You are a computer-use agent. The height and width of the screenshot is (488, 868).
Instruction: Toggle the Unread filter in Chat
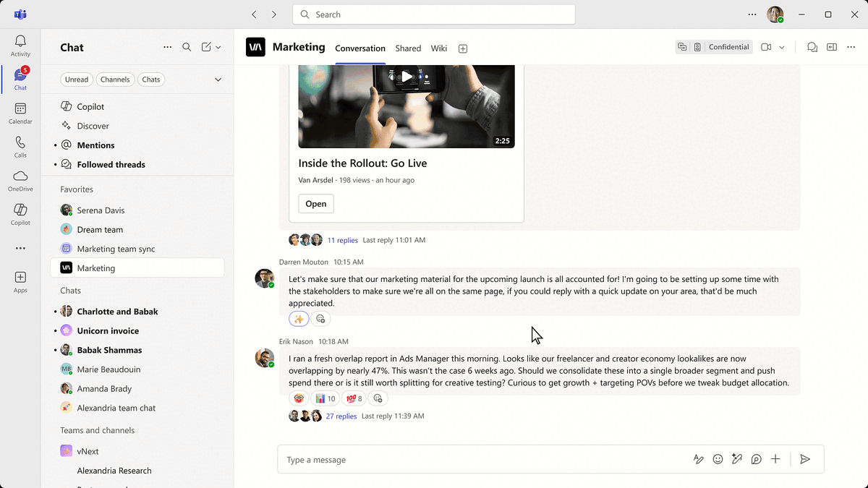tap(77, 80)
